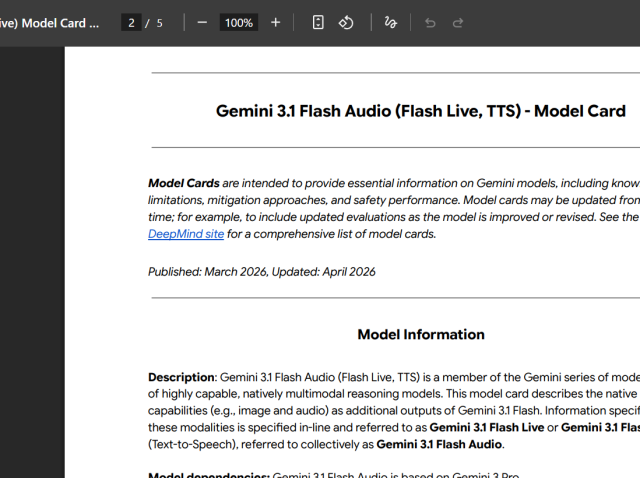Image resolution: width=640 pixels, height=478 pixels.
Task: Click the text 'Published: March 2026, Updated: April 2026'
Action: pyautogui.click(x=262, y=272)
